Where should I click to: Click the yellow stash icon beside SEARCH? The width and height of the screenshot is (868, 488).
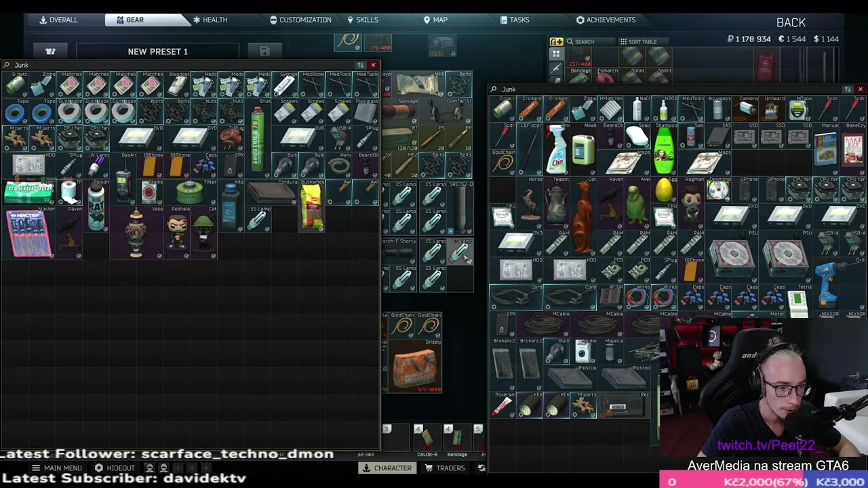[x=556, y=42]
